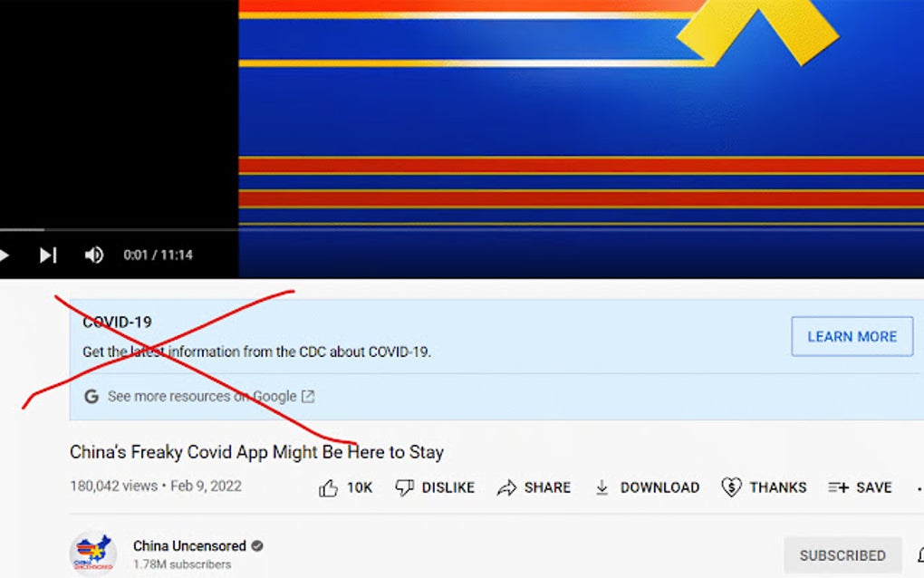Click the save to playlist icon
The height and width of the screenshot is (578, 924).
pos(838,487)
